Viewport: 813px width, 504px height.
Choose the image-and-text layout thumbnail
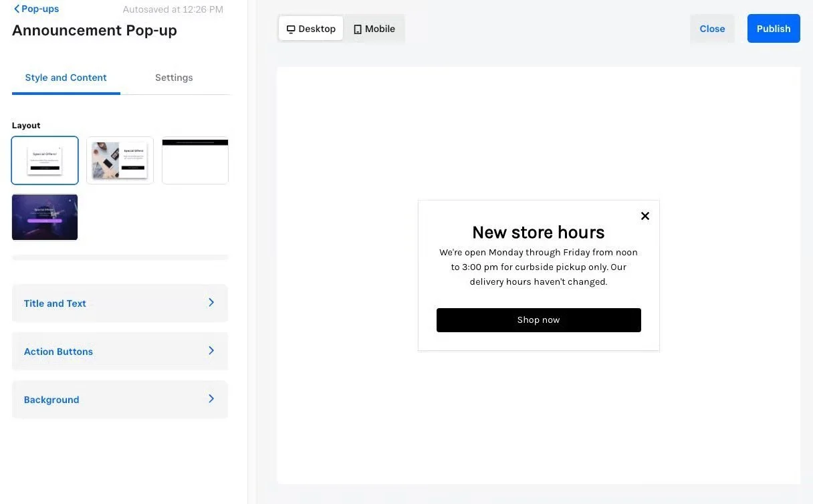pyautogui.click(x=120, y=160)
